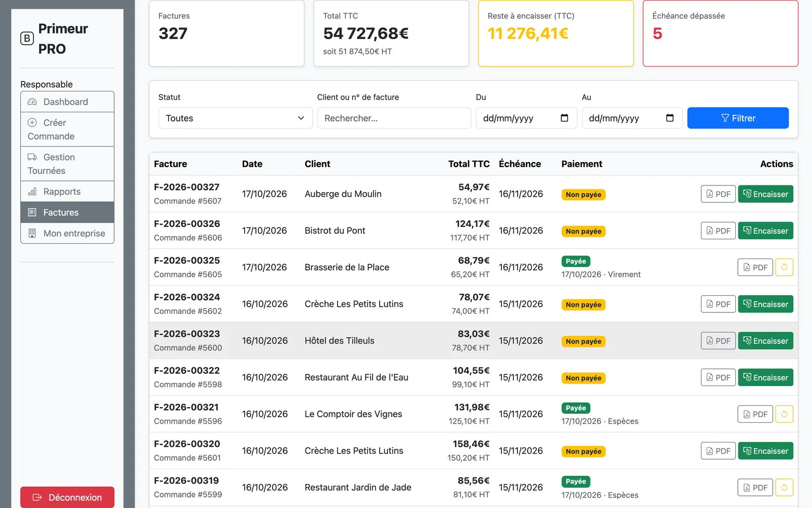Go to Créer Commande in sidebar

point(67,130)
